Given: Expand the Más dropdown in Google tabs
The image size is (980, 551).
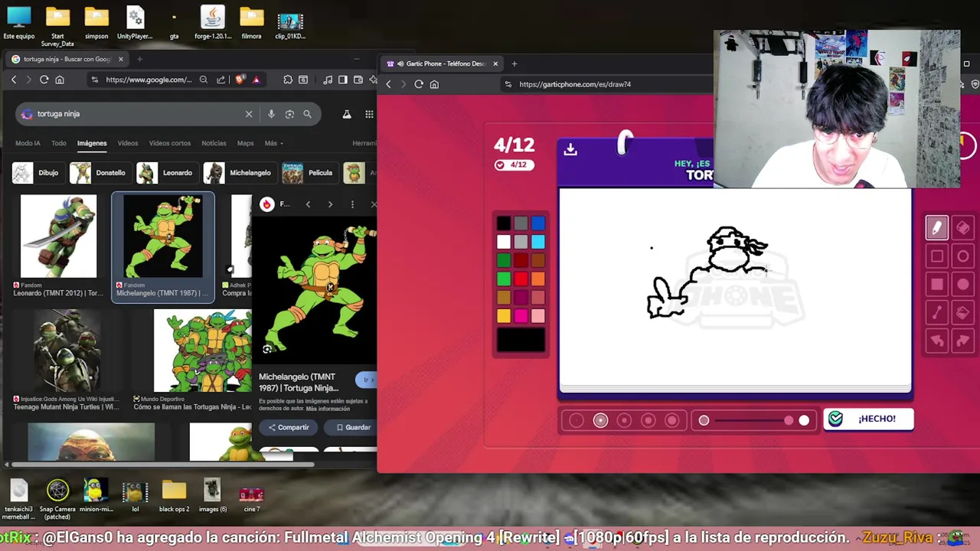Looking at the screenshot, I should 274,143.
